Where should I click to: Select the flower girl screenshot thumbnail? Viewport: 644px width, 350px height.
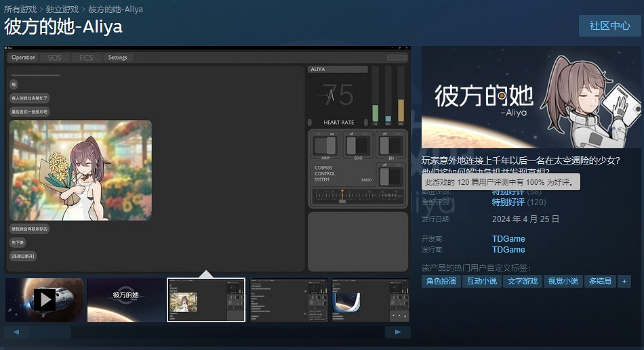206,300
